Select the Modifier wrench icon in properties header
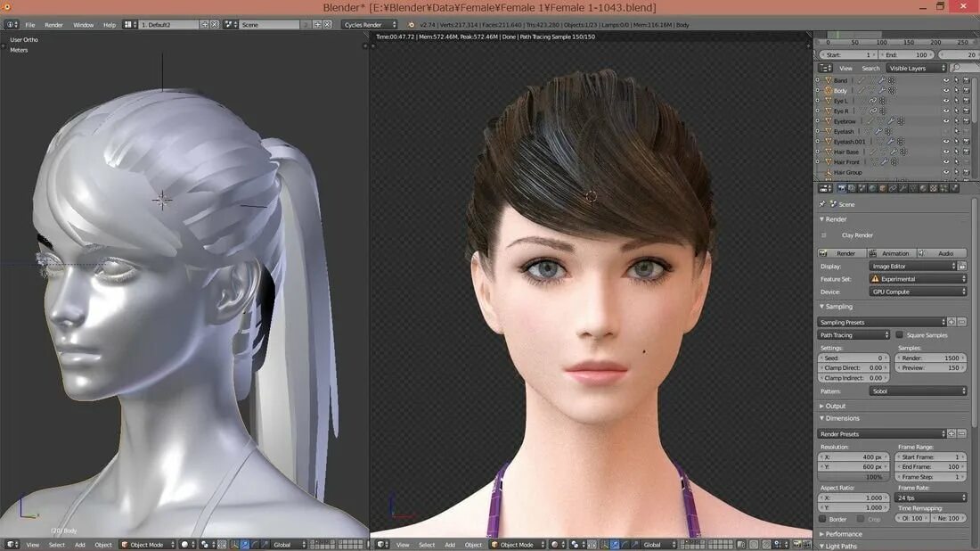980x551 pixels. coord(903,188)
